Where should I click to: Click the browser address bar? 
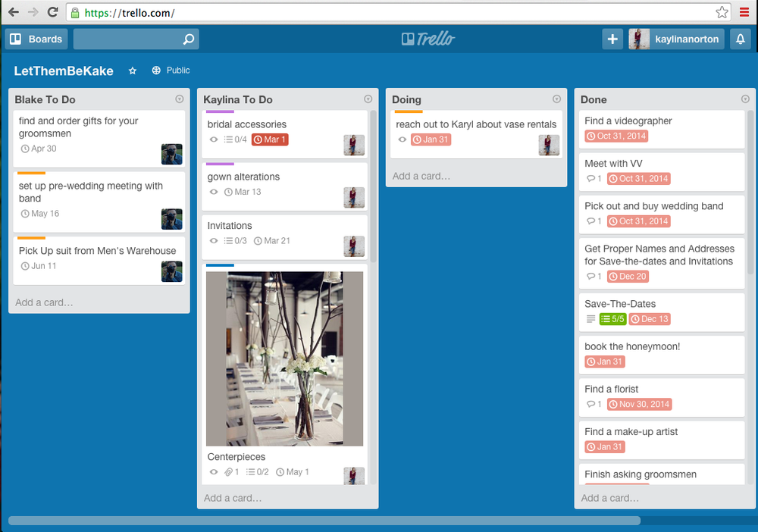click(x=399, y=13)
